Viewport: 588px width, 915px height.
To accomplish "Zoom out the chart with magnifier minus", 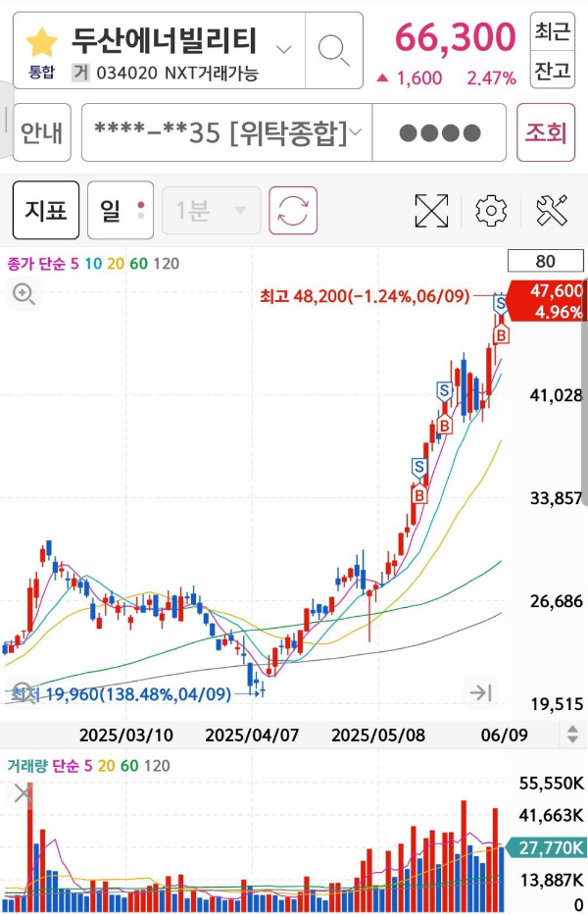I will click(24, 692).
